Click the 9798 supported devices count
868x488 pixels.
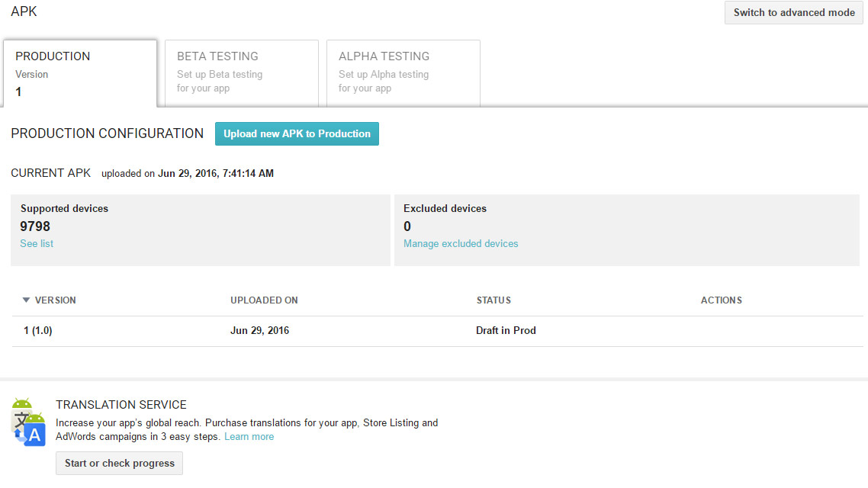[35, 226]
